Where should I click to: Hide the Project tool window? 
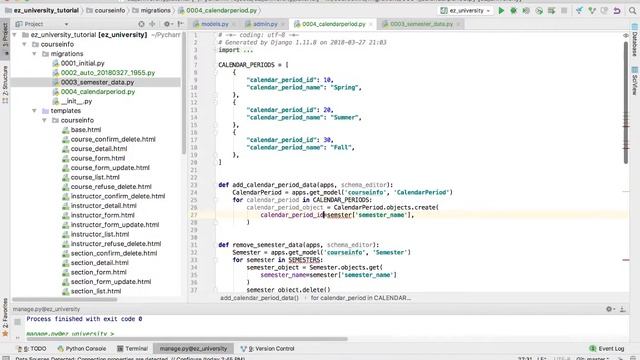point(180,24)
